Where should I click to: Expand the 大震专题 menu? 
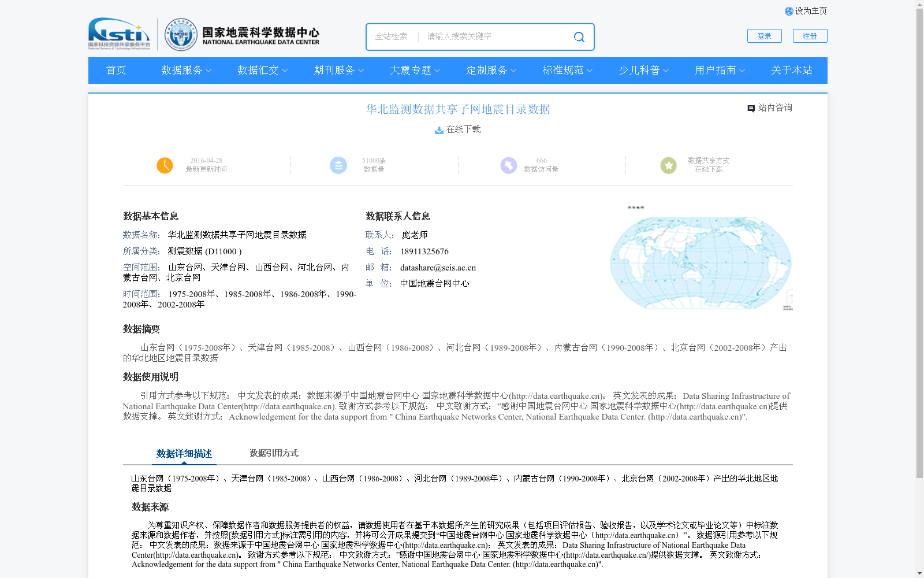415,71
